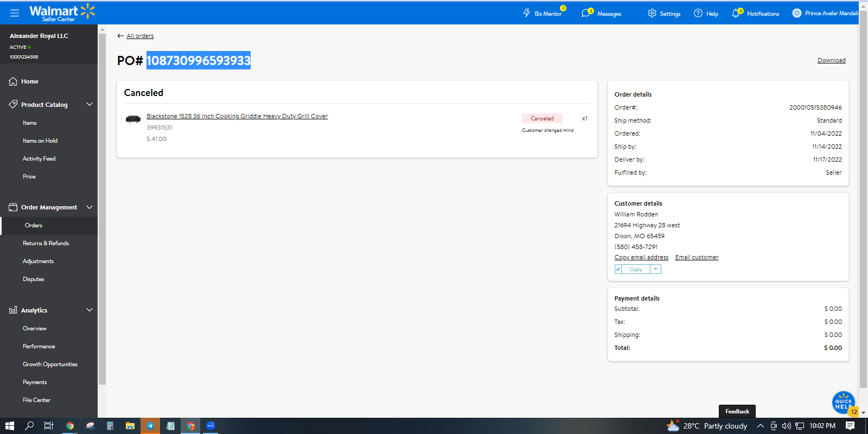
Task: Open File Center
Action: point(36,400)
